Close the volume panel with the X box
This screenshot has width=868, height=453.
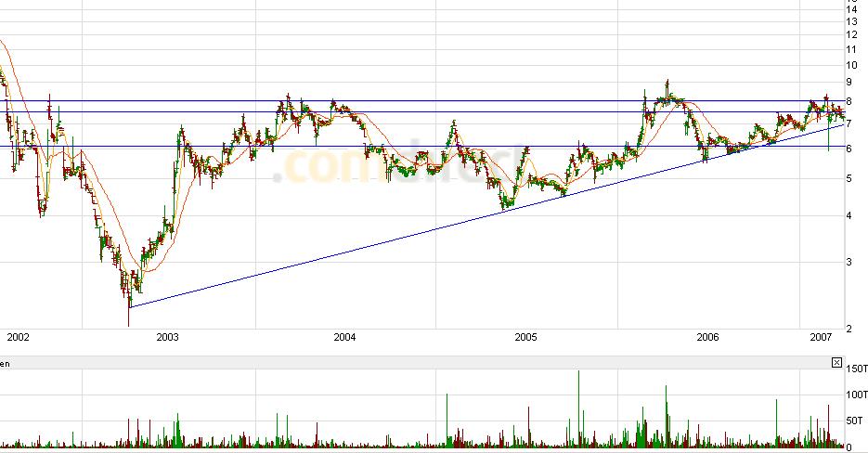coord(836,363)
